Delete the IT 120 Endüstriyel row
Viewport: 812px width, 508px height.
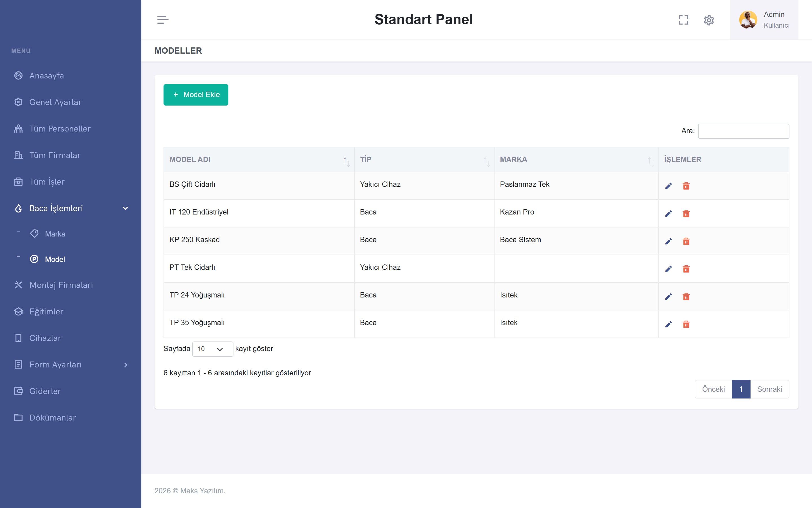pos(686,214)
